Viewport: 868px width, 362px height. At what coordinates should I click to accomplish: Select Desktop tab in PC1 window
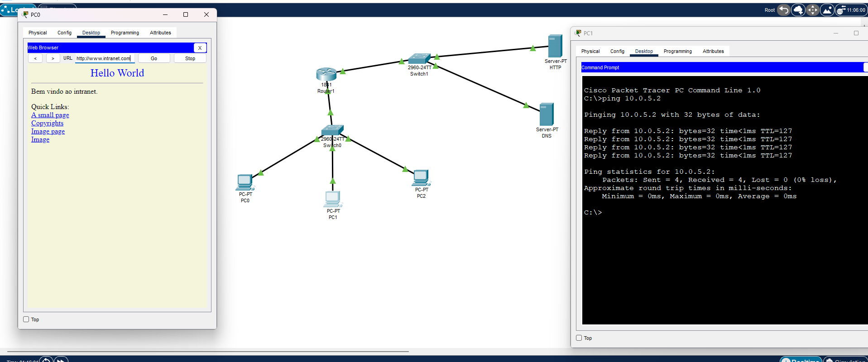(x=644, y=51)
